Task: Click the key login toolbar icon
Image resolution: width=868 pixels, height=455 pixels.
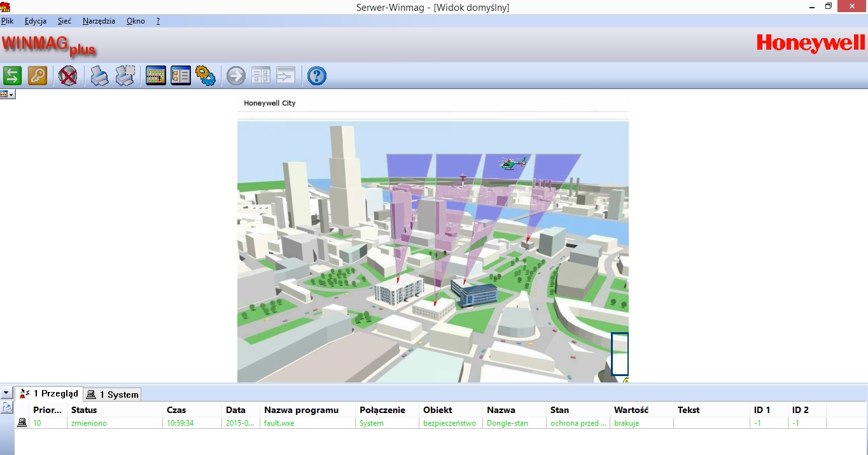Action: pos(38,76)
